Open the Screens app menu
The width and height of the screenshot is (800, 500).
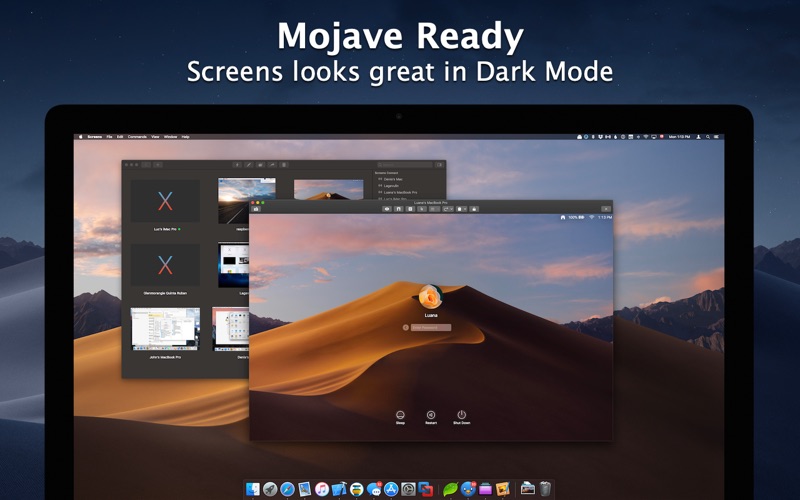(94, 137)
